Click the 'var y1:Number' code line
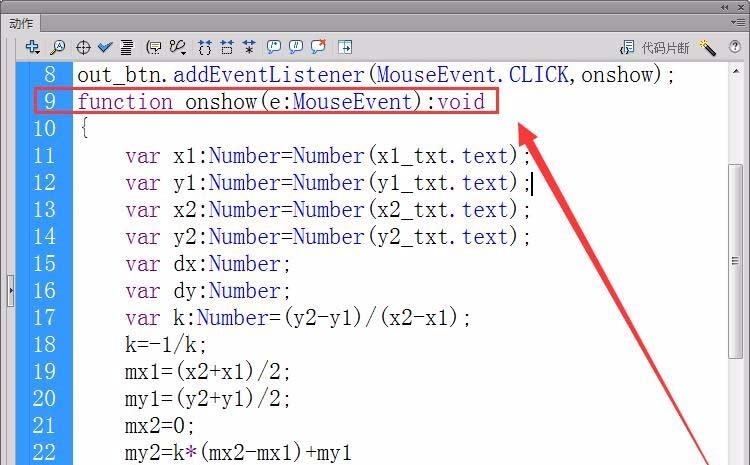 coord(328,182)
